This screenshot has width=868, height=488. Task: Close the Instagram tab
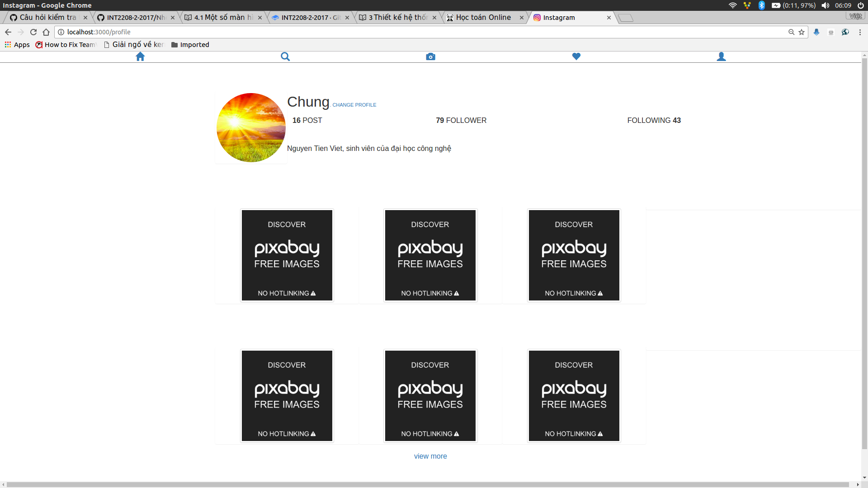(609, 18)
